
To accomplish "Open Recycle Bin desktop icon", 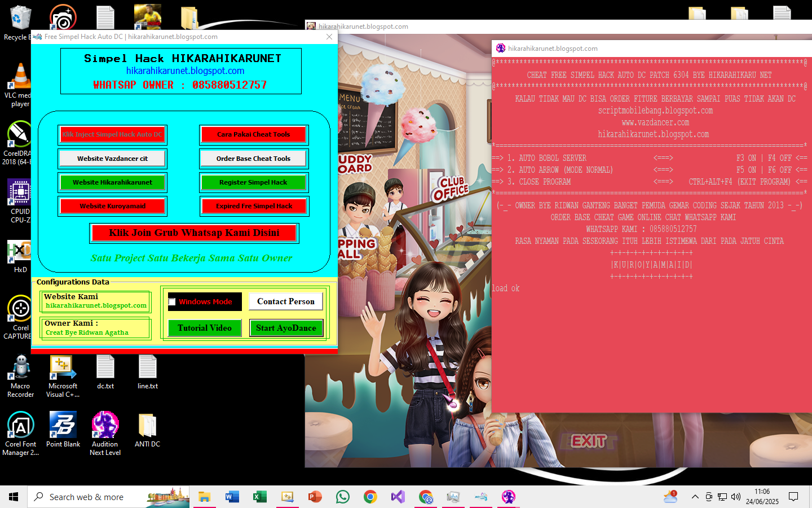I will 20,23.
